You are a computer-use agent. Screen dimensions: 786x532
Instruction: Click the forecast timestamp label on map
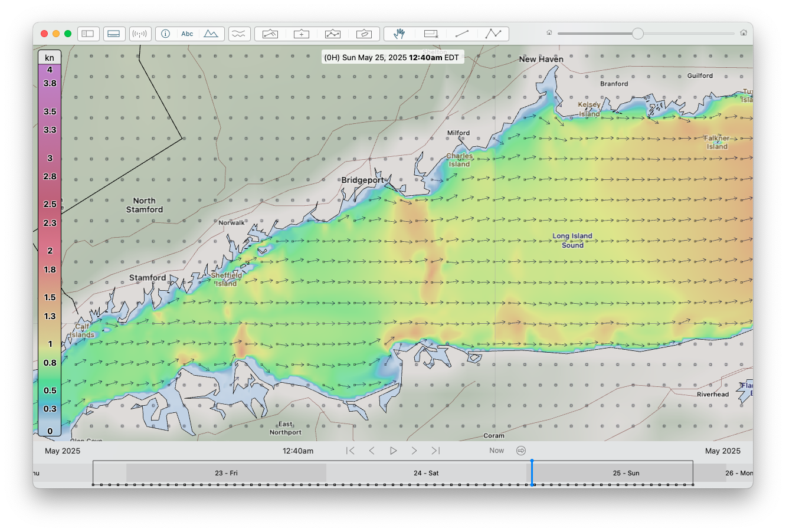click(392, 58)
